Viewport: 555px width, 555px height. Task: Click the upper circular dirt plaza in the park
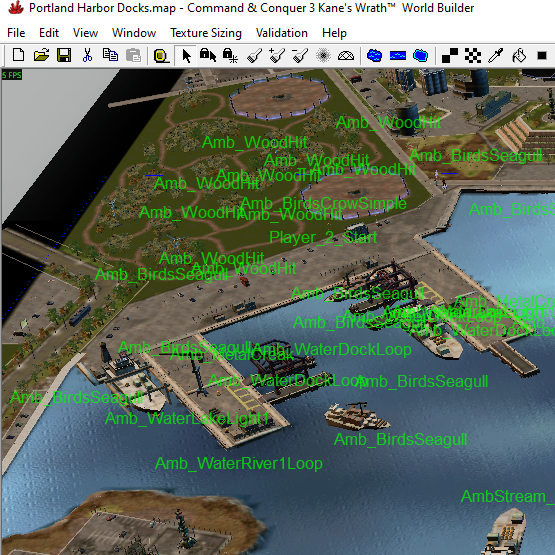(x=280, y=97)
